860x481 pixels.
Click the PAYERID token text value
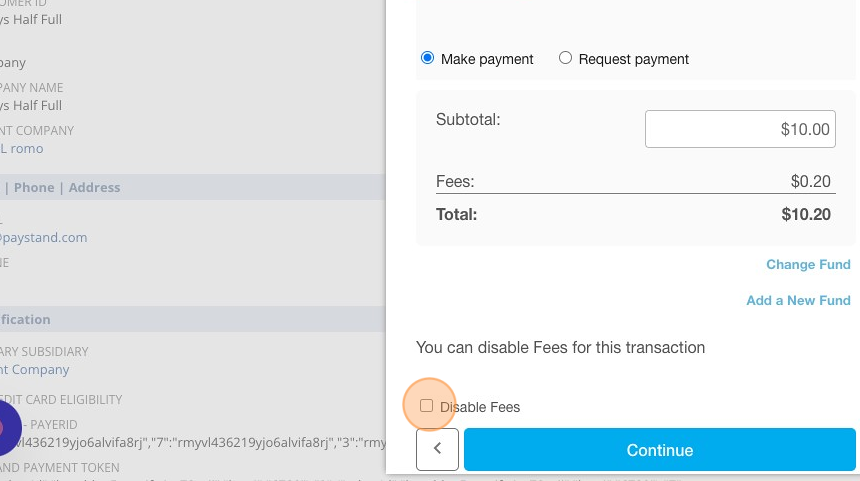[x=193, y=443]
